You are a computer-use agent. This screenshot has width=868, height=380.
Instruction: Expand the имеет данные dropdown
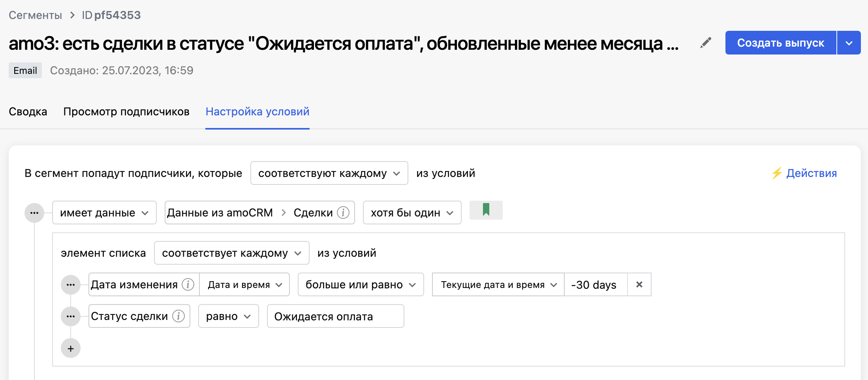[x=104, y=213]
